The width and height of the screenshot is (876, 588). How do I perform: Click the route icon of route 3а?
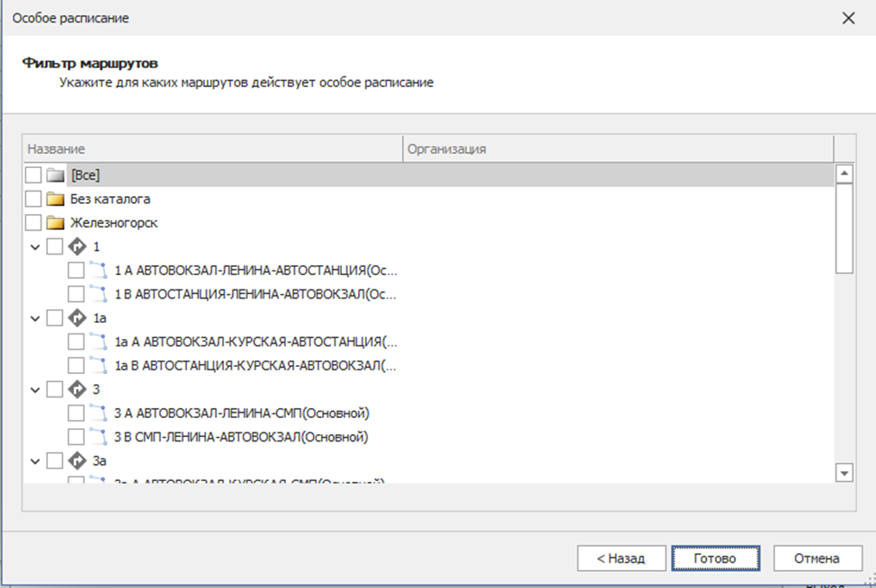pos(76,460)
